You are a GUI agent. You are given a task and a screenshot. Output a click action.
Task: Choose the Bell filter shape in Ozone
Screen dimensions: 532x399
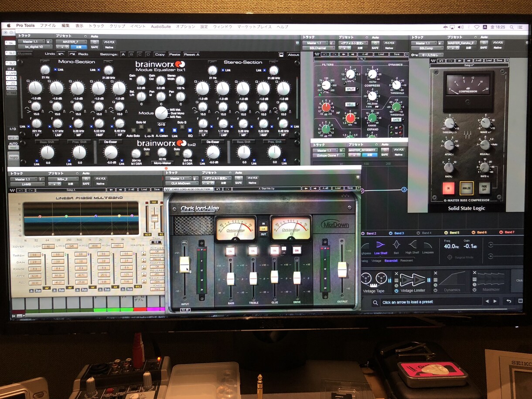click(x=396, y=247)
